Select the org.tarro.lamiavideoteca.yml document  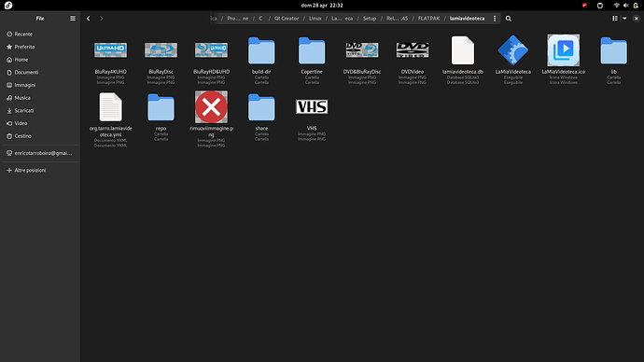110,107
